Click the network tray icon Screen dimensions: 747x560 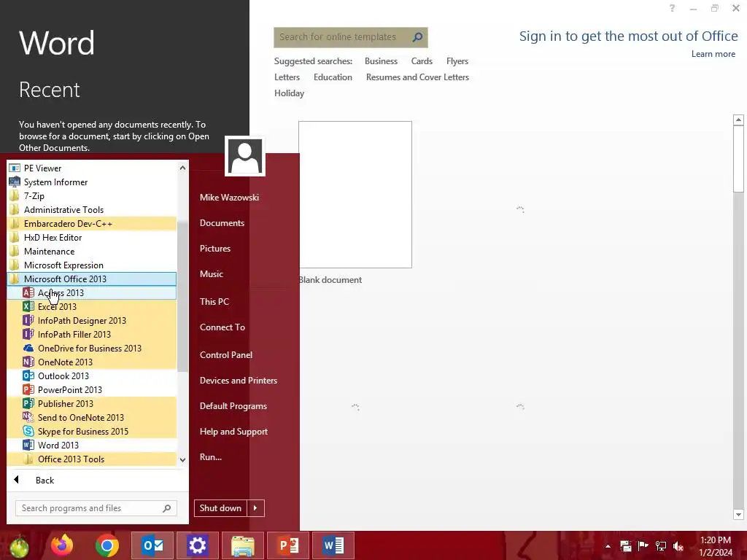tap(661, 546)
